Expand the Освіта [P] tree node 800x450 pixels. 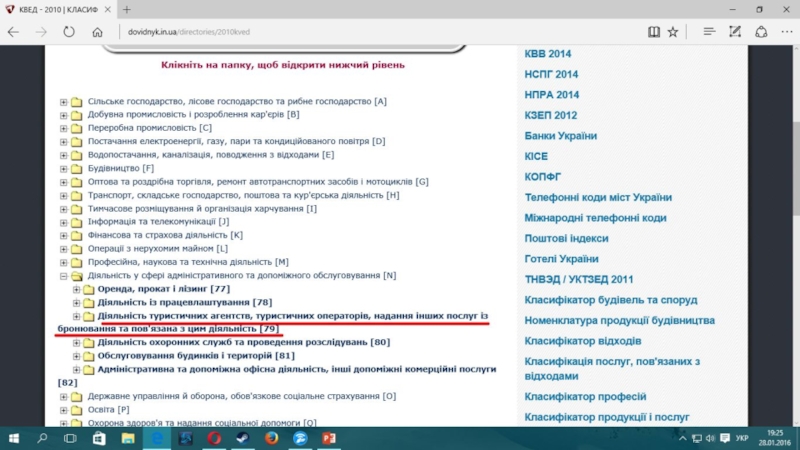(x=63, y=410)
